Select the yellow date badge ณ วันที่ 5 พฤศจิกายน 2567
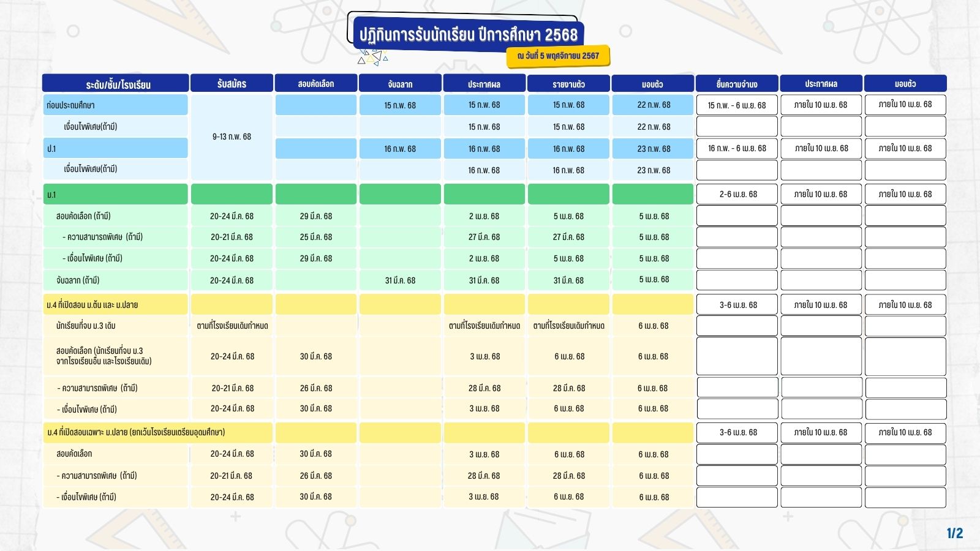The image size is (980, 551). click(558, 56)
